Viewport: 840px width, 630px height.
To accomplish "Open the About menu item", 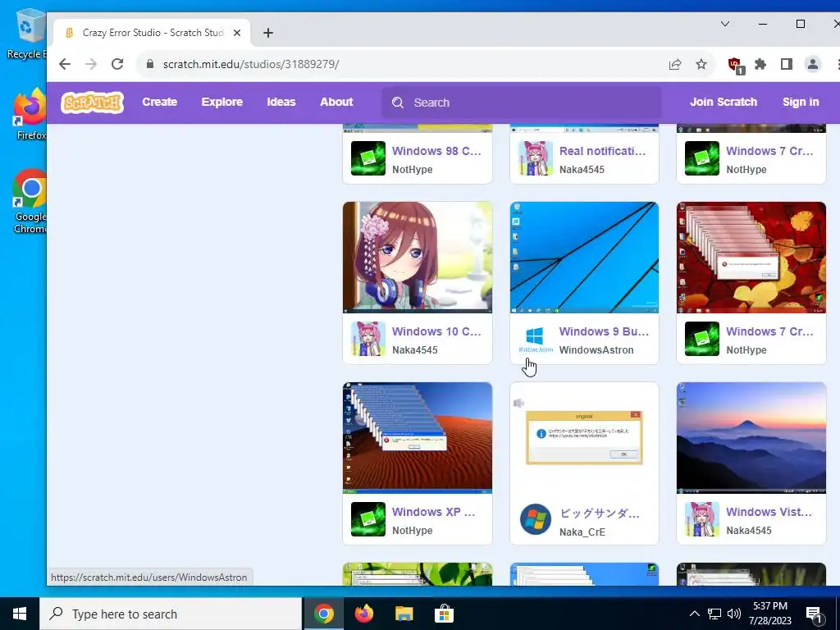I will tap(336, 102).
